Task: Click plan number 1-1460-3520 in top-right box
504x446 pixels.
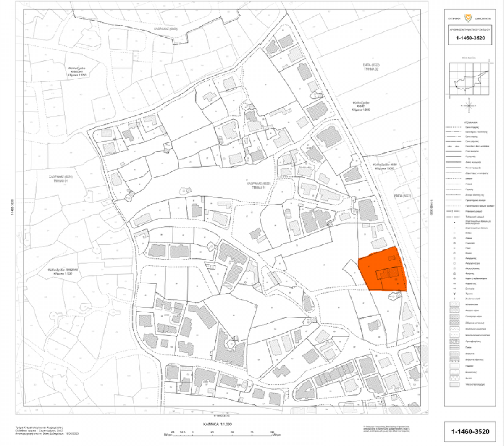Action: pos(470,38)
